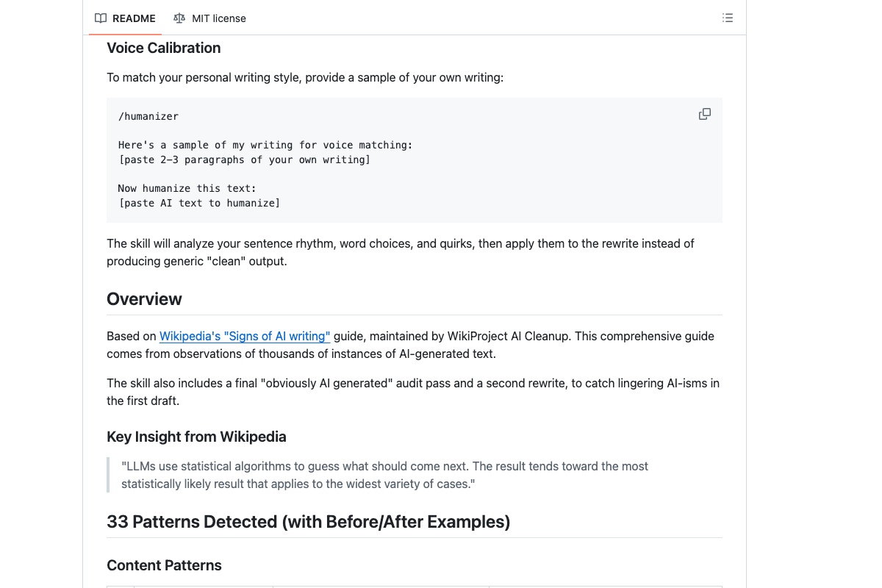Click the 33 Patterns Detected heading
Screen dimensions: 882x588
point(309,522)
